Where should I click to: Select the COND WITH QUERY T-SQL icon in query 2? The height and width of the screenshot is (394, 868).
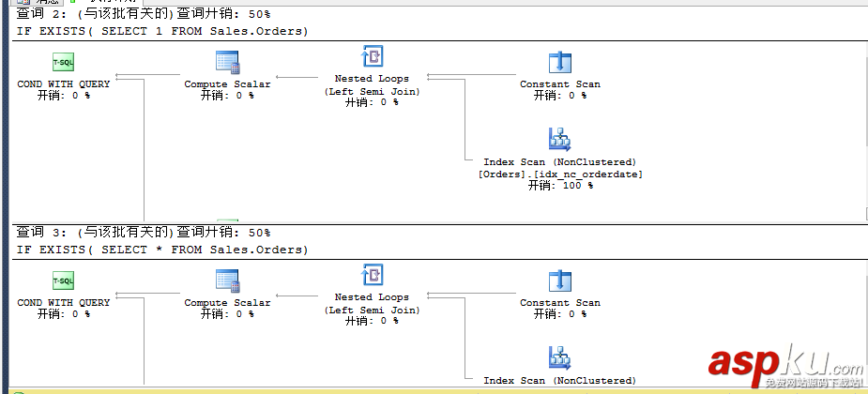63,63
